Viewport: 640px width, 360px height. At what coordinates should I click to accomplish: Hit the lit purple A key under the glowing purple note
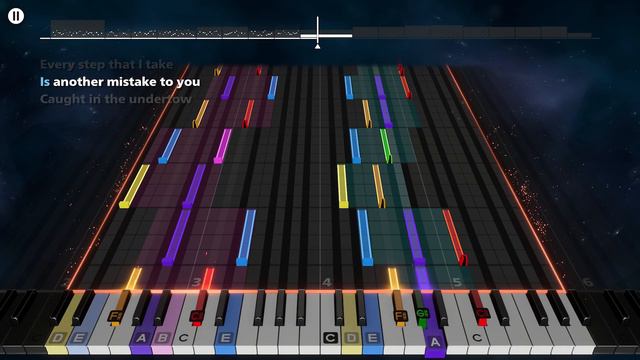point(435,342)
